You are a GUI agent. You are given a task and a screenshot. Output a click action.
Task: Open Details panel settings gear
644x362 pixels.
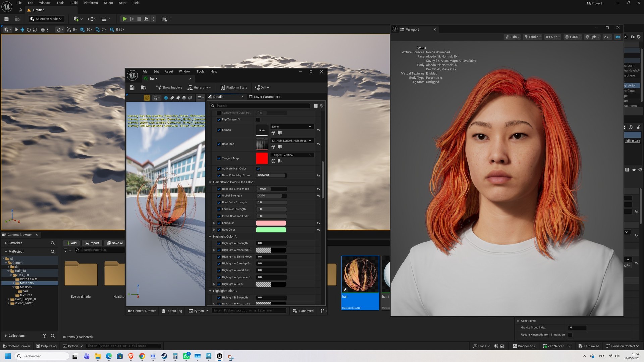point(322,106)
